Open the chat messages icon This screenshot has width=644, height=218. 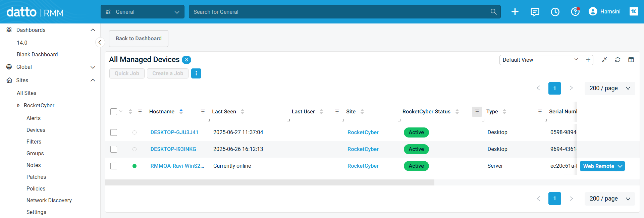(535, 12)
